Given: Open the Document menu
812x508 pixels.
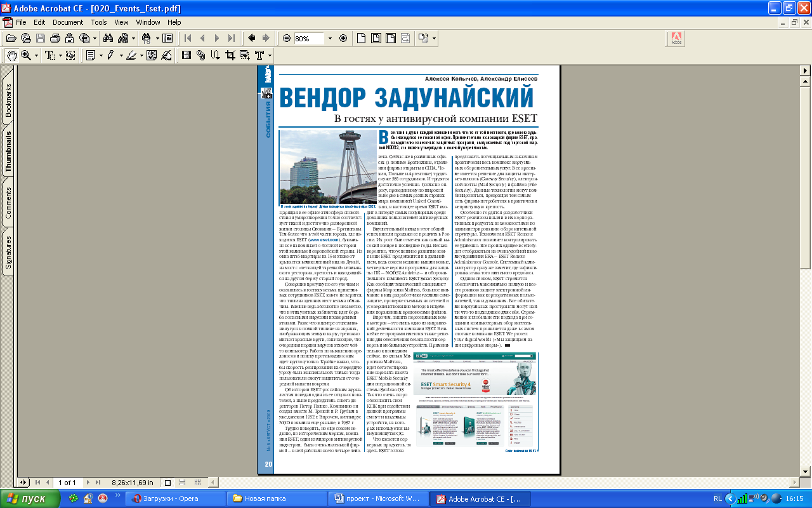Looking at the screenshot, I should click(68, 22).
